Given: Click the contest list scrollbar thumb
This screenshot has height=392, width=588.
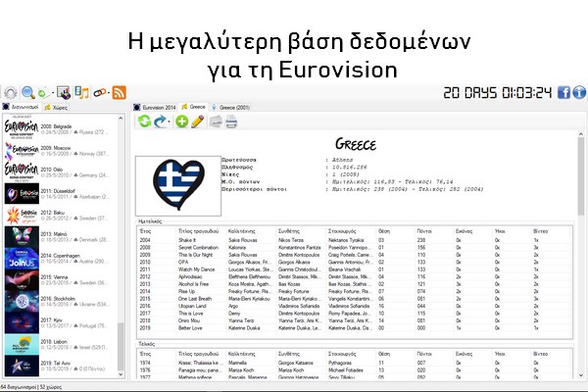Looking at the screenshot, I should click(121, 346).
